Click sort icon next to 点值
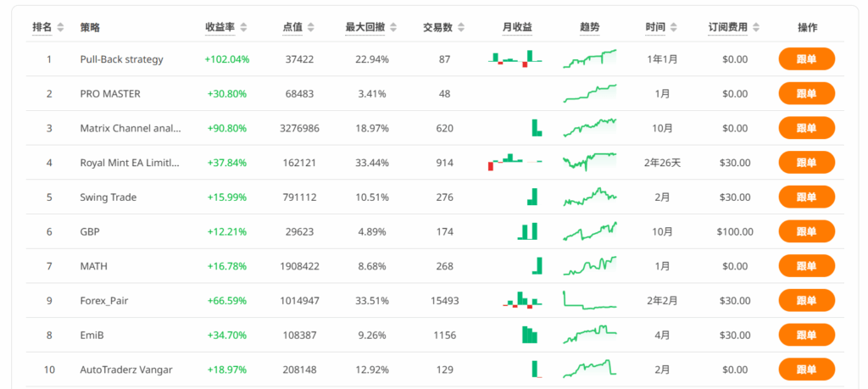This screenshot has height=389, width=868. point(309,27)
